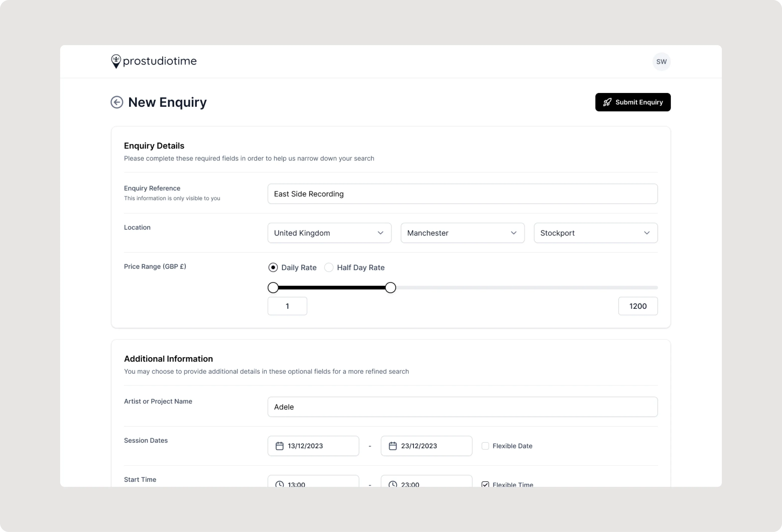Click the back arrow beside New Enquiry
The width and height of the screenshot is (782, 532).
coord(117,102)
